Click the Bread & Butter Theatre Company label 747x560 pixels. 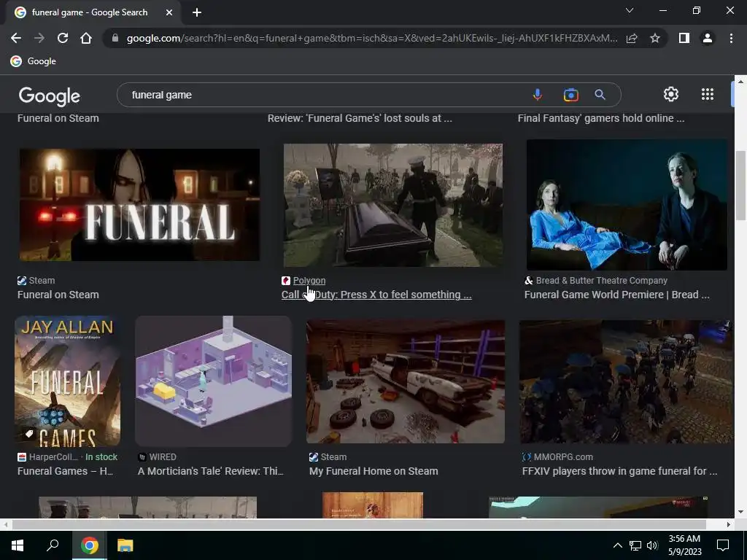pos(601,281)
